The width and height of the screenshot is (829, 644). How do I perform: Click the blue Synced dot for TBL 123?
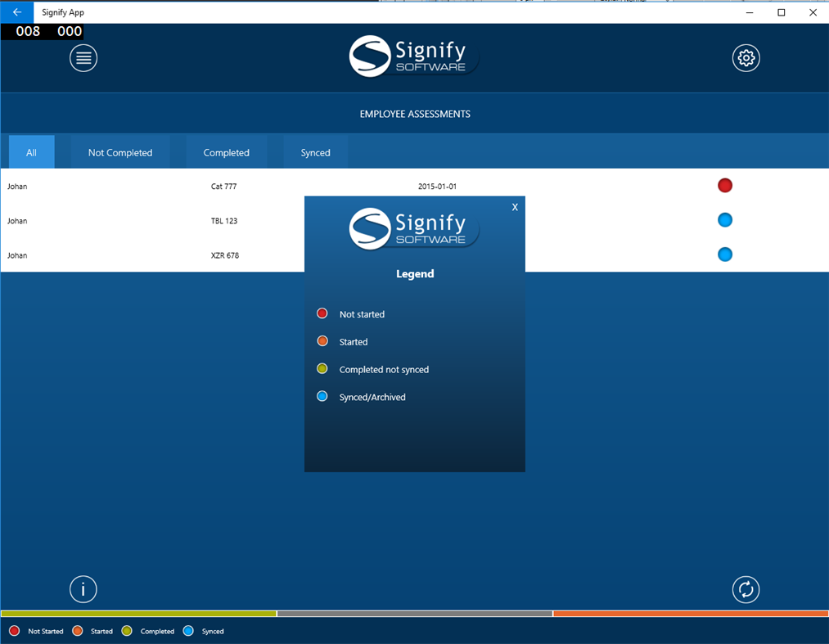(x=725, y=219)
